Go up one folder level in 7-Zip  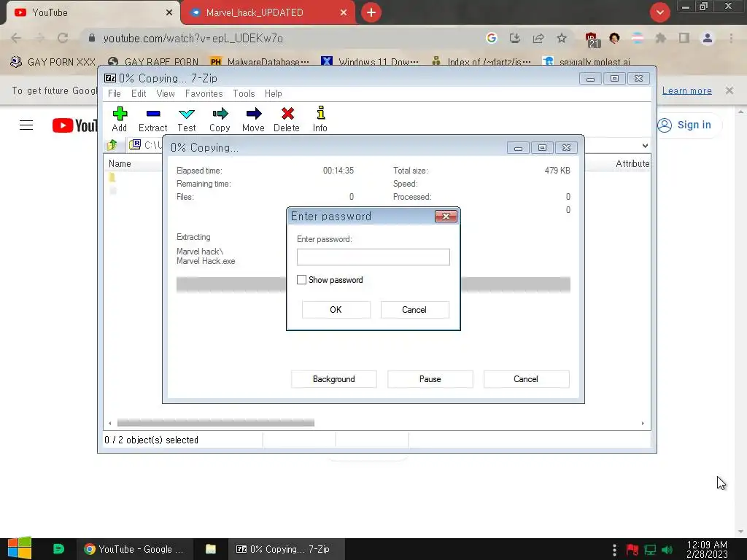[112, 145]
